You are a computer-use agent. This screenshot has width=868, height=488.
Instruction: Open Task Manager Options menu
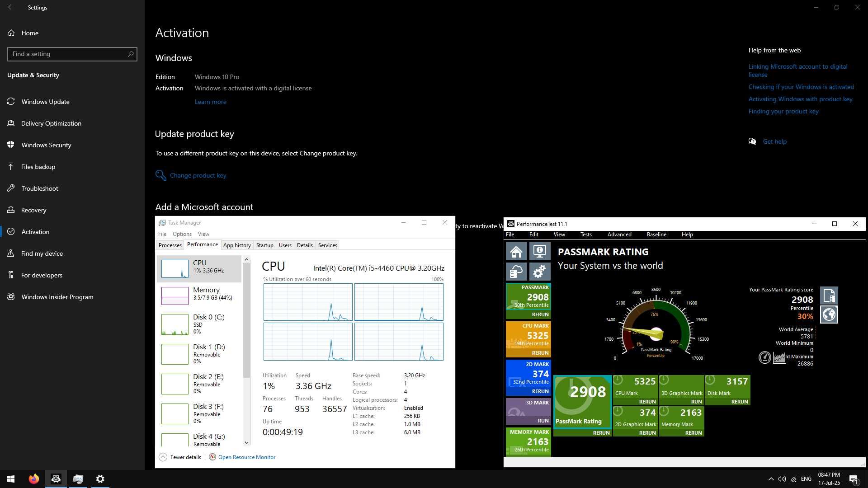click(182, 234)
